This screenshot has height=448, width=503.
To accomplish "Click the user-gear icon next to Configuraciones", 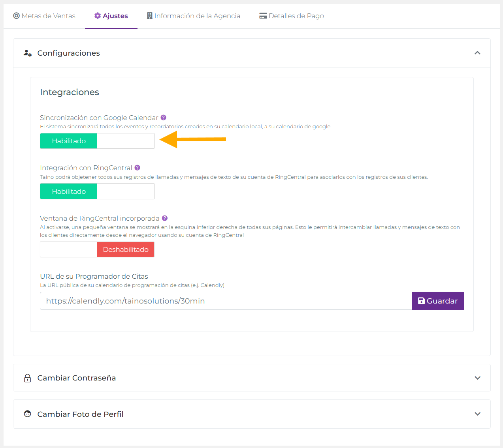I will [x=27, y=53].
